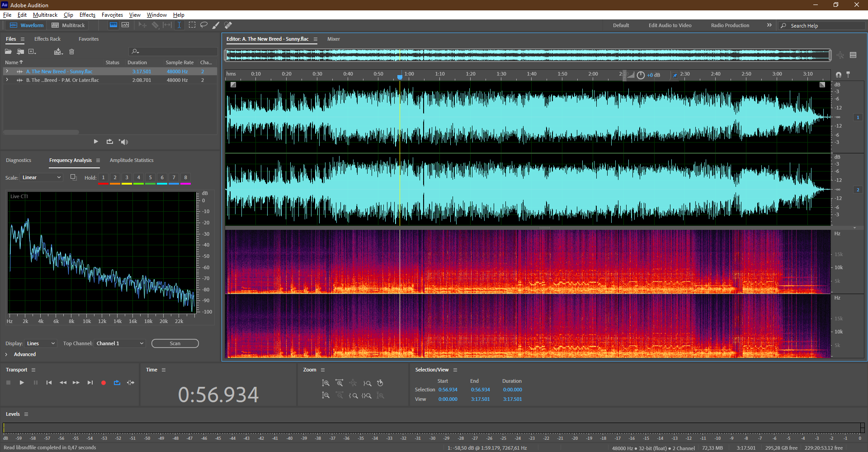
Task: Switch to the Effects Rack tab
Action: click(47, 39)
